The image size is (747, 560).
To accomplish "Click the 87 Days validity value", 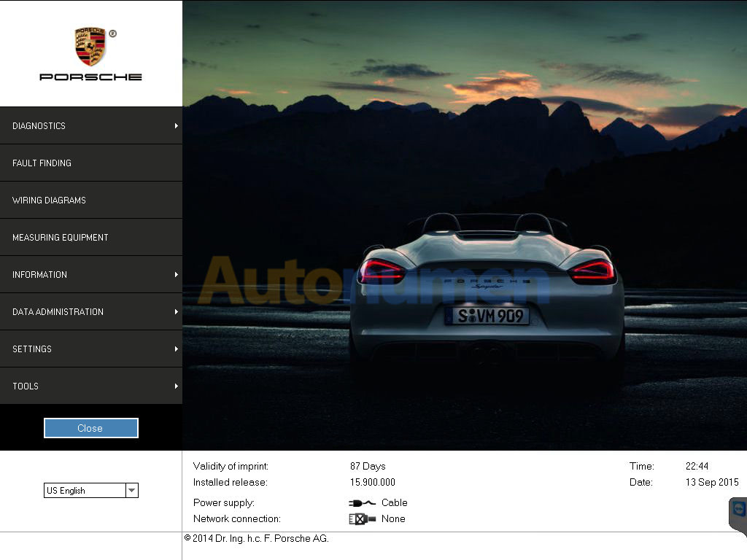I will pyautogui.click(x=368, y=467).
